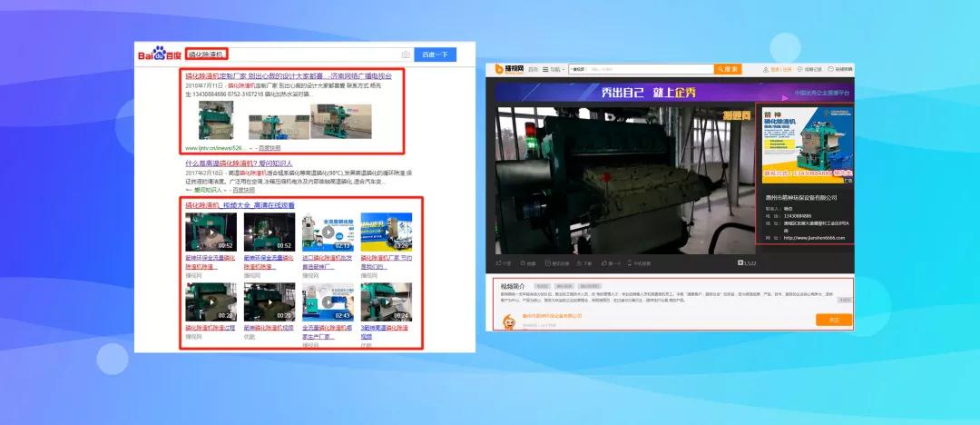Click the camera image-search icon in Baidu
This screenshot has width=980, height=425.
pos(406,54)
